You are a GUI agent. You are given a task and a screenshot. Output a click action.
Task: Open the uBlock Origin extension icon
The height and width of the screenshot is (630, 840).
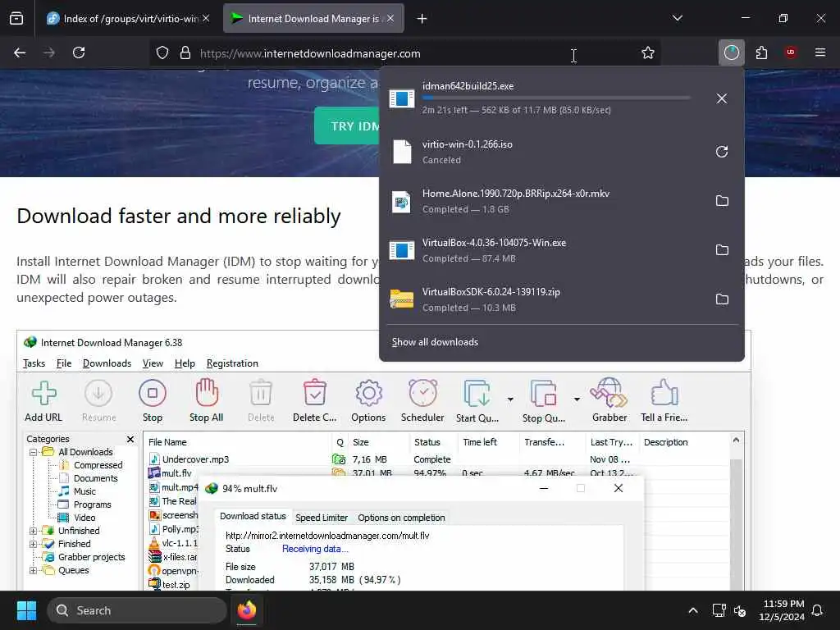[790, 52]
